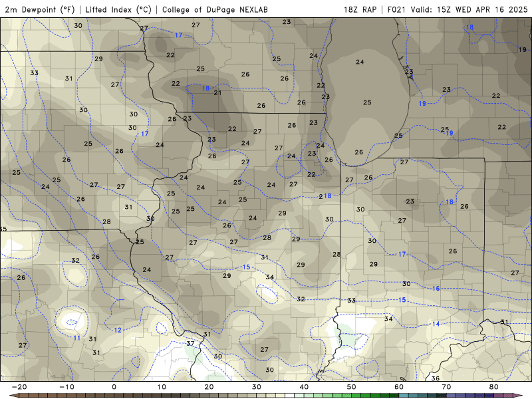Click the "College of DuPage NEXLAB" label
Viewport: 532px width, 399px height.
(x=215, y=9)
